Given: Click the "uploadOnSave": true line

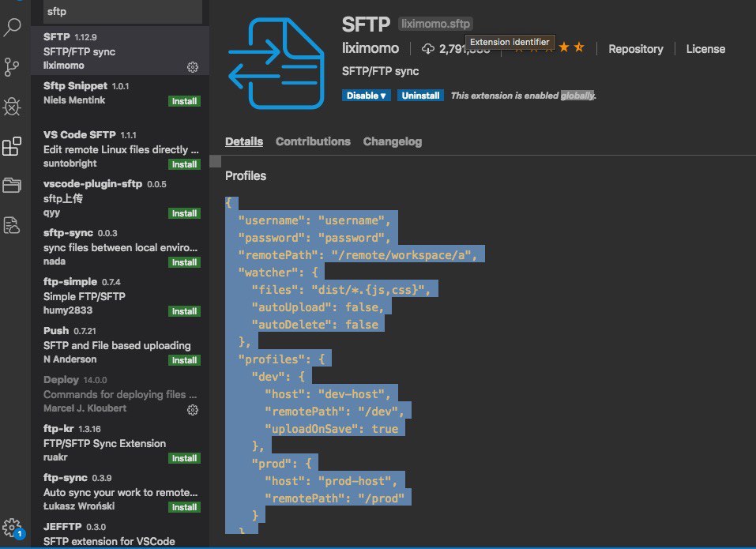Looking at the screenshot, I should 332,429.
